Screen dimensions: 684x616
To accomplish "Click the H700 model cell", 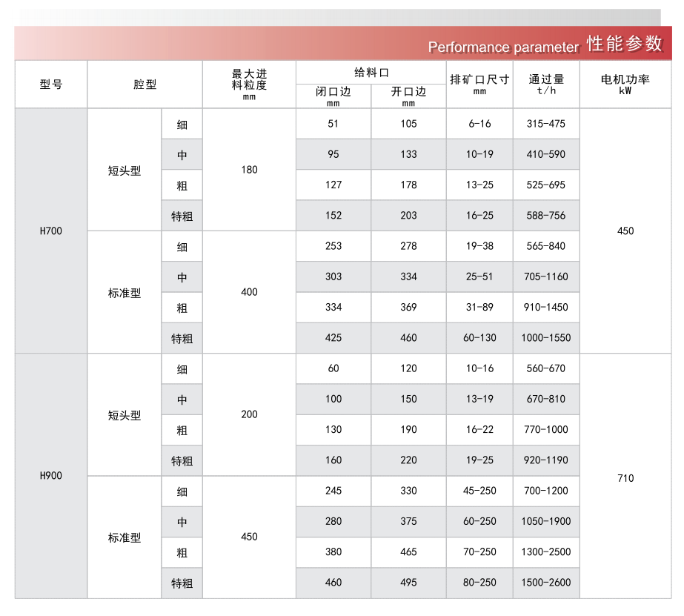I will point(51,231).
